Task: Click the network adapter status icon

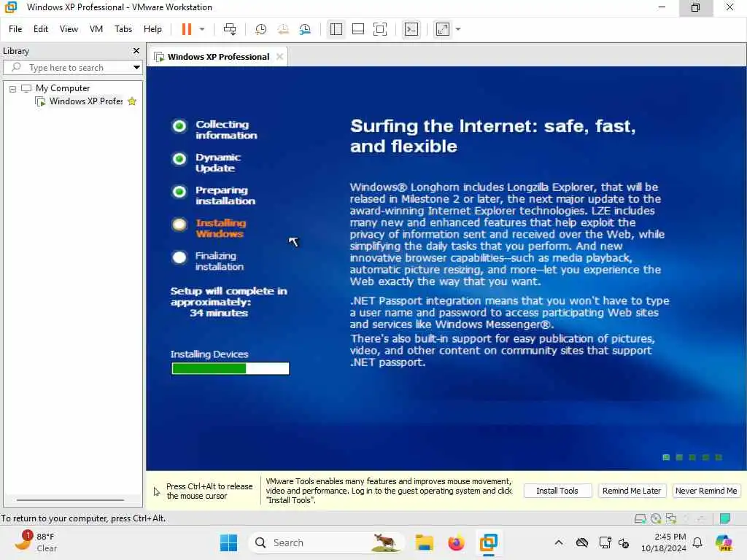Action: pyautogui.click(x=671, y=518)
